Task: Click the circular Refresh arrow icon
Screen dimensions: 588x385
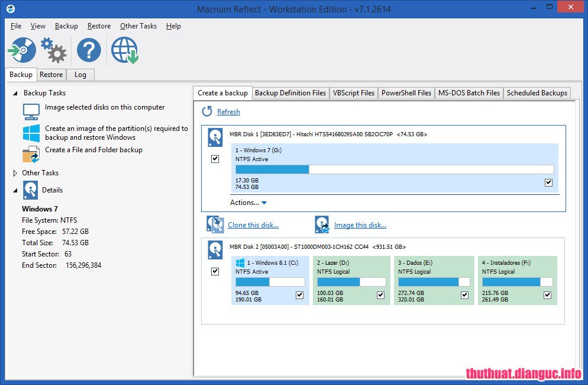Action: [207, 111]
